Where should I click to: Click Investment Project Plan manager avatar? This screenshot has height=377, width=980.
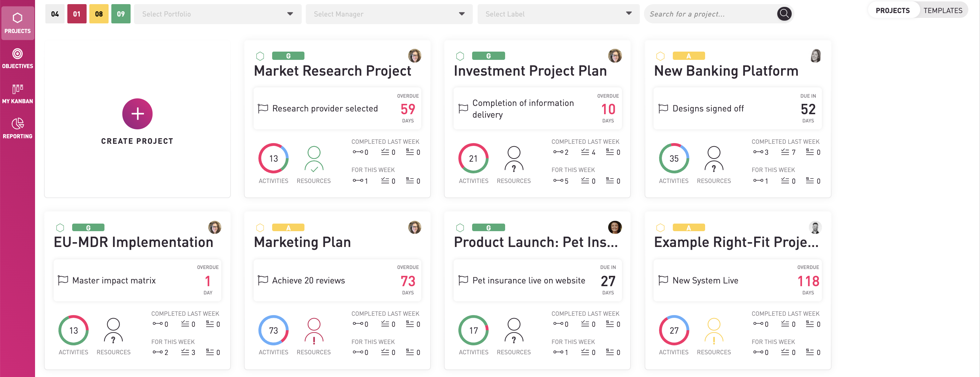tap(614, 56)
